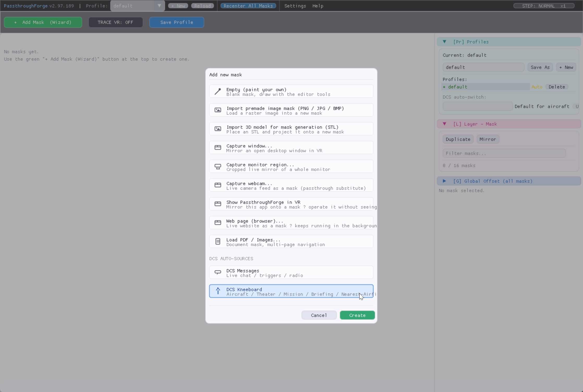Viewport: 583px width, 392px height.
Task: Open the Help menu
Action: pos(318,6)
